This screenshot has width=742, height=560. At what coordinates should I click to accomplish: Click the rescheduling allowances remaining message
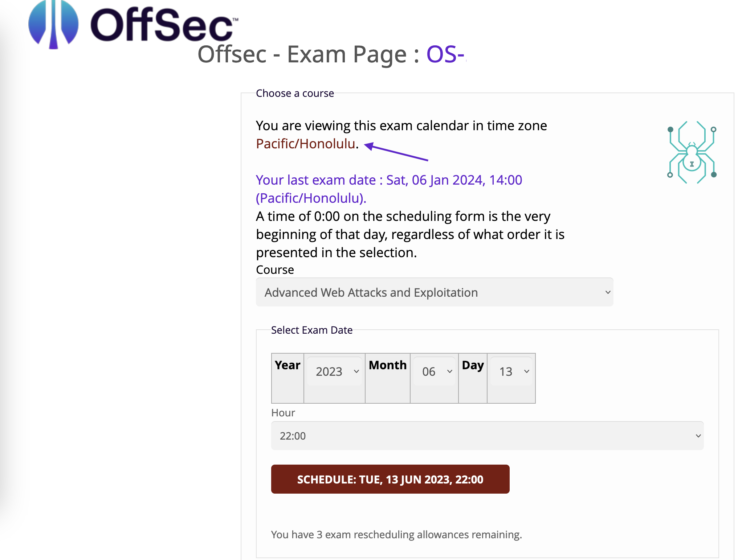(396, 535)
